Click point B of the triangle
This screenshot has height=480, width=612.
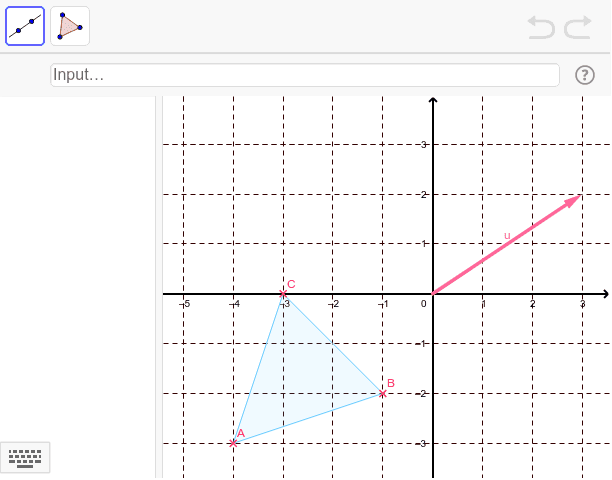coord(383,393)
